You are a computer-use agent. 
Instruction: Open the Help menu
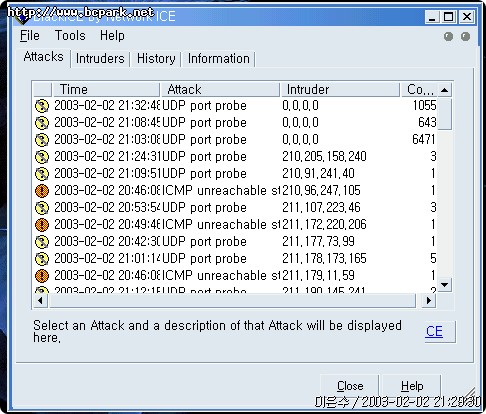[x=112, y=36]
